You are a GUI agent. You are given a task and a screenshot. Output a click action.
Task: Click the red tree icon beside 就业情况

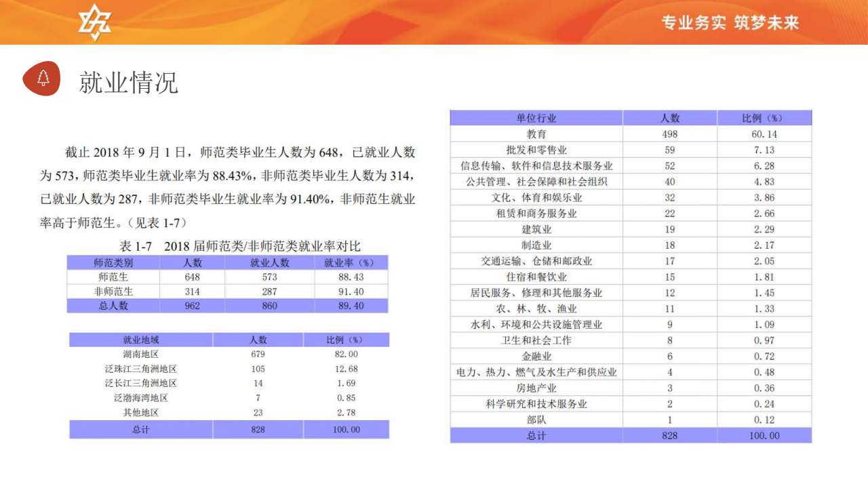tap(42, 78)
